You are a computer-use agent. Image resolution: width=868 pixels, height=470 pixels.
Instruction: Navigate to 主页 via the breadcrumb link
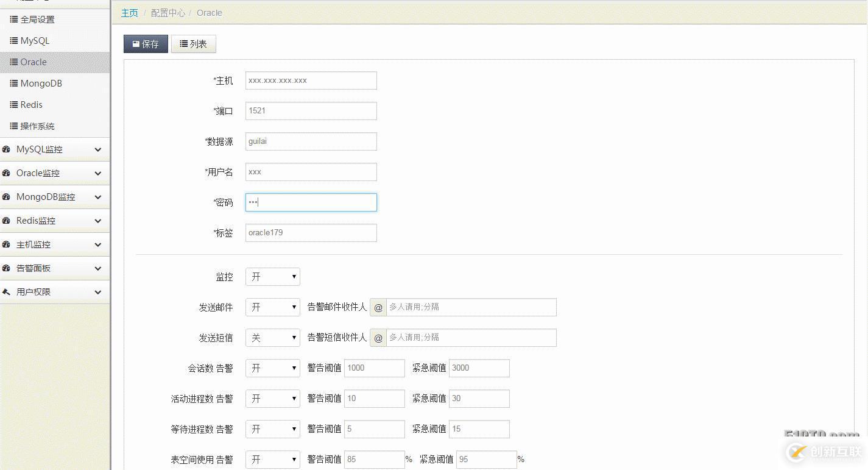click(x=129, y=12)
